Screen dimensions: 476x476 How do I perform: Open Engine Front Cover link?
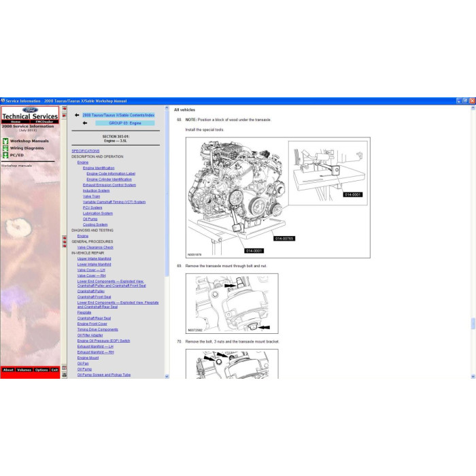92,324
